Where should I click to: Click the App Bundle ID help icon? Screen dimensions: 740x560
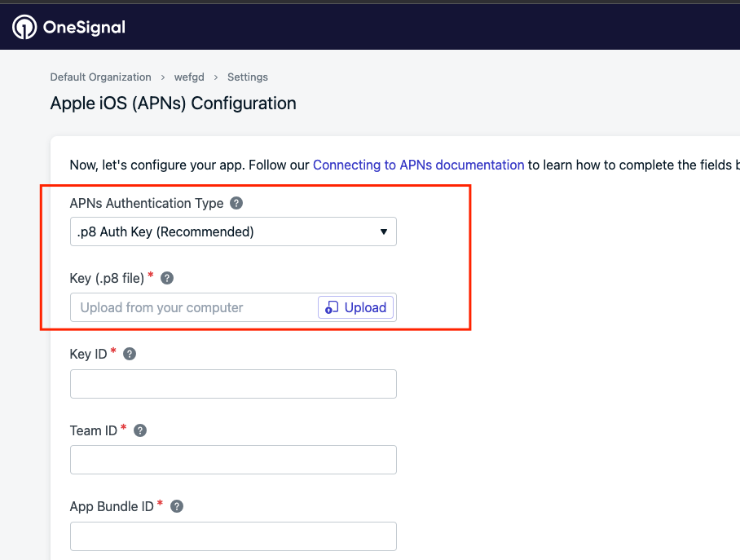[177, 506]
